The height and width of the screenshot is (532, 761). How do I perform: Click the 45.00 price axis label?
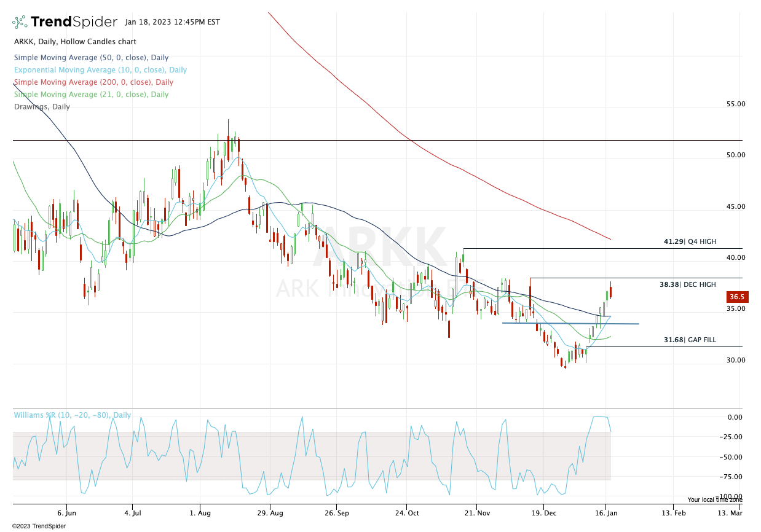coord(736,207)
